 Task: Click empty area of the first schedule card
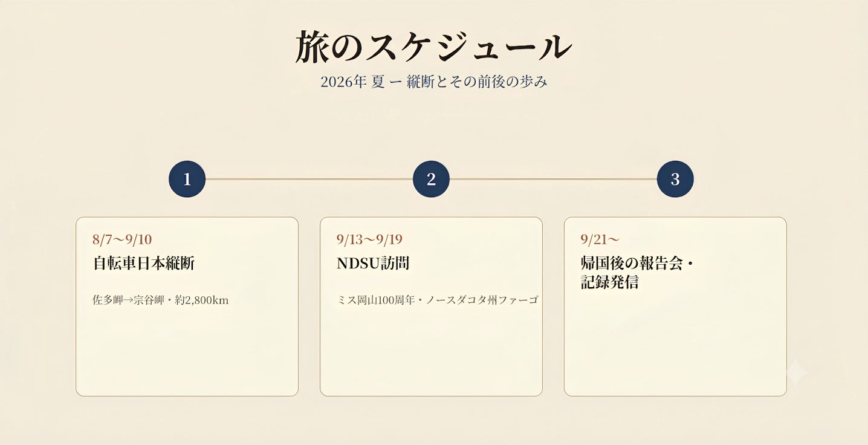tap(187, 354)
